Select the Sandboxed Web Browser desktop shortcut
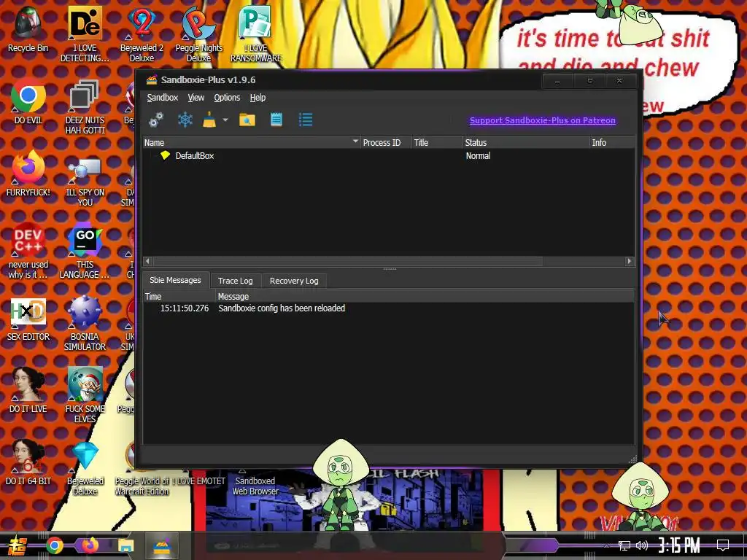Viewport: 747px width, 560px height. point(255,482)
